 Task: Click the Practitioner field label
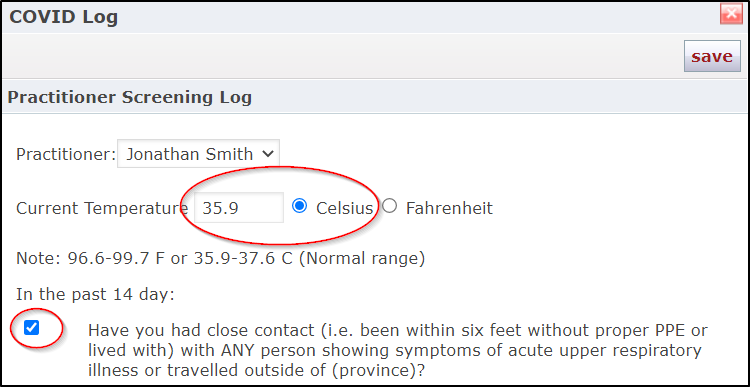coord(66,155)
